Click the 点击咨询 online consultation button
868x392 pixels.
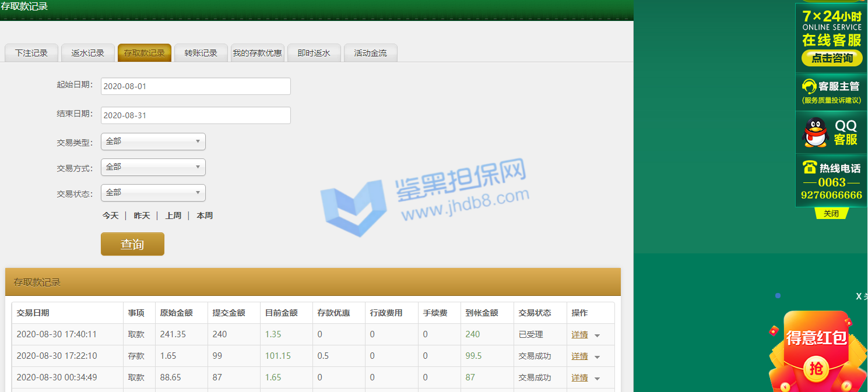point(831,58)
